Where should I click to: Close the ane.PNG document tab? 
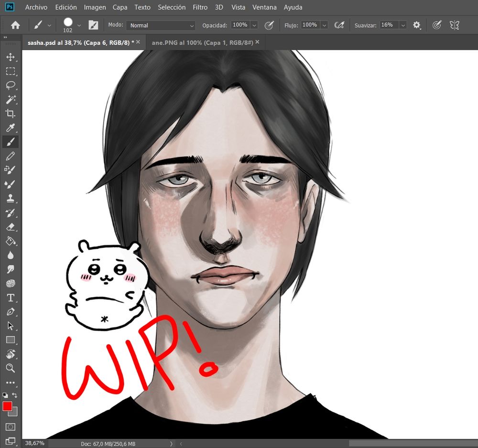(x=257, y=42)
